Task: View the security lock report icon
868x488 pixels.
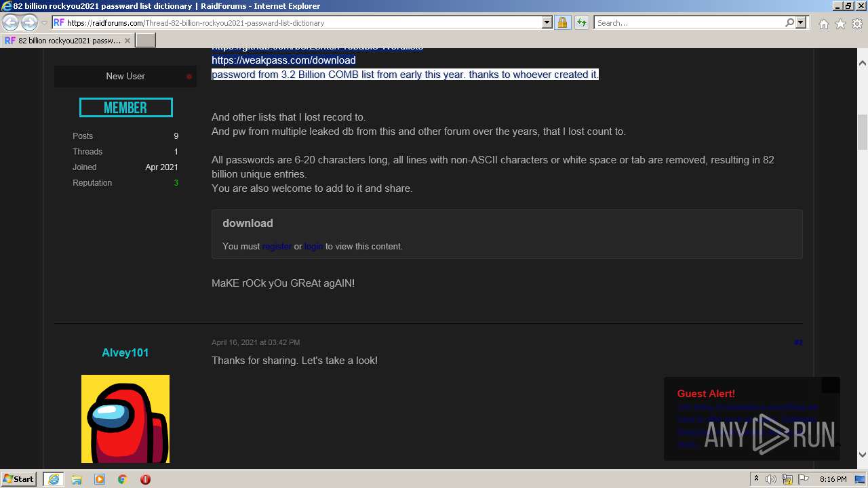Action: (562, 22)
